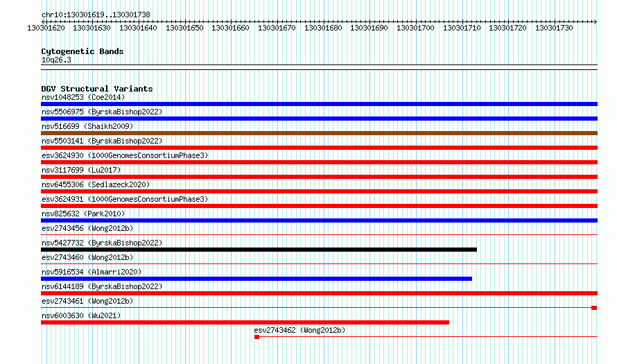
Task: Open nsv516699 (Shaikh2009) variant label
Action: click(x=87, y=126)
